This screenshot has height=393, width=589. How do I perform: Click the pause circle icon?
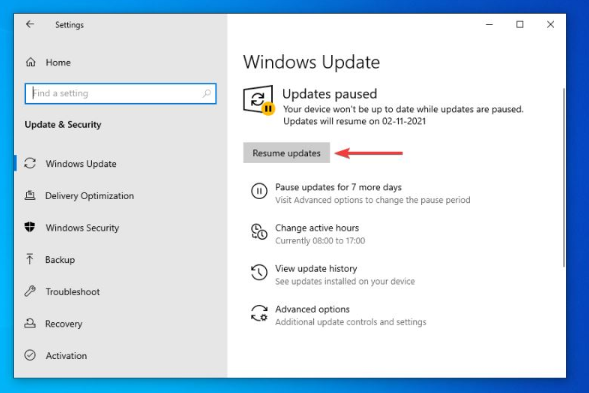pos(259,191)
